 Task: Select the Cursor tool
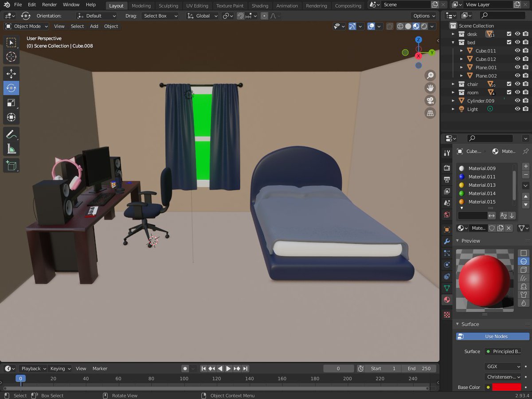coord(11,57)
